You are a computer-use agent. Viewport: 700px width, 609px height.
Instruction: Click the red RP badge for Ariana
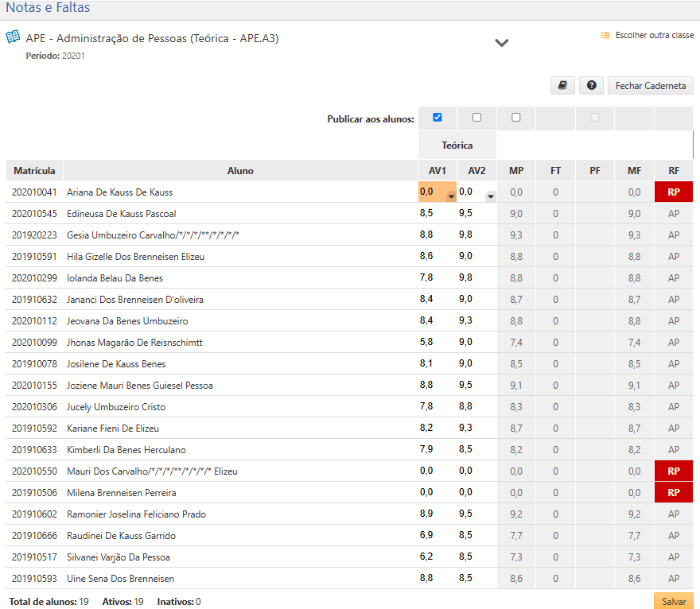click(673, 192)
